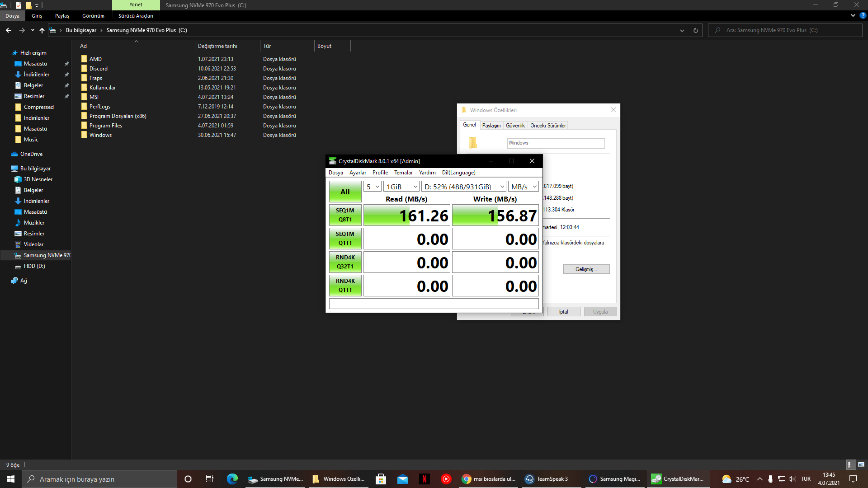Click the Gelişmiş button in properties dialog

(x=586, y=269)
